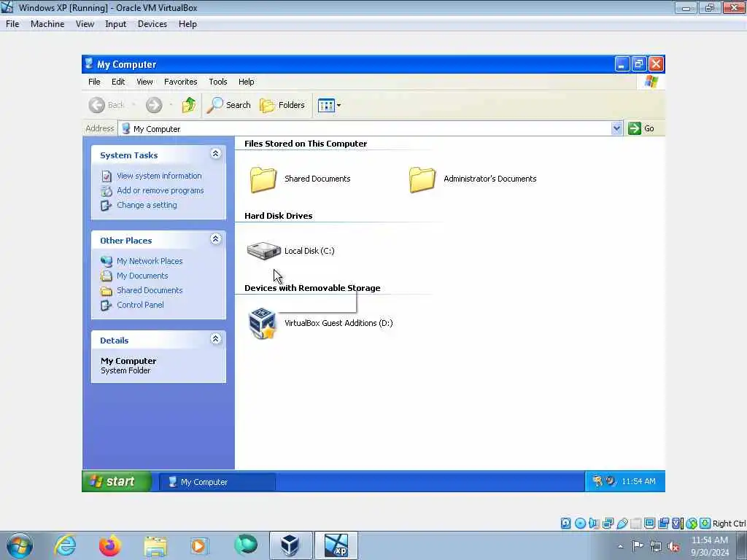The width and height of the screenshot is (747, 560).
Task: Click host tray Action Center flag
Action: [x=638, y=545]
